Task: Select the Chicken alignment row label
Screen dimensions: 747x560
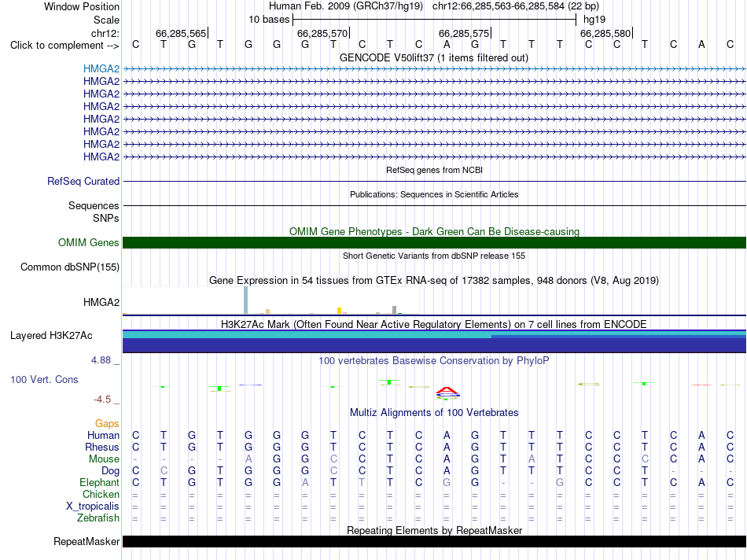Action: click(101, 494)
